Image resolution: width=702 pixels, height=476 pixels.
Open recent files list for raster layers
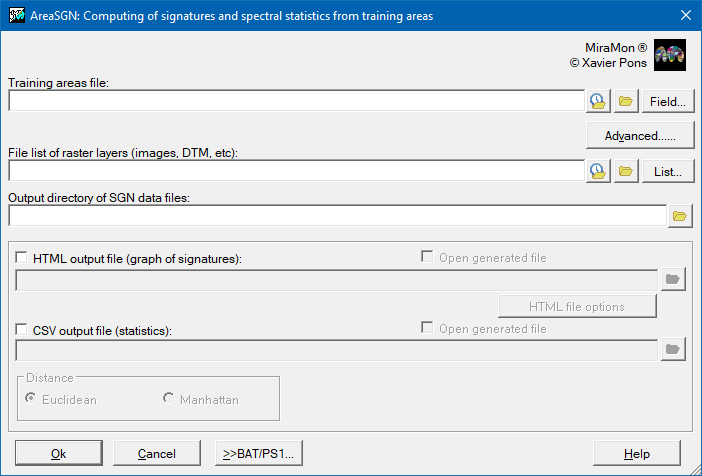(598, 171)
